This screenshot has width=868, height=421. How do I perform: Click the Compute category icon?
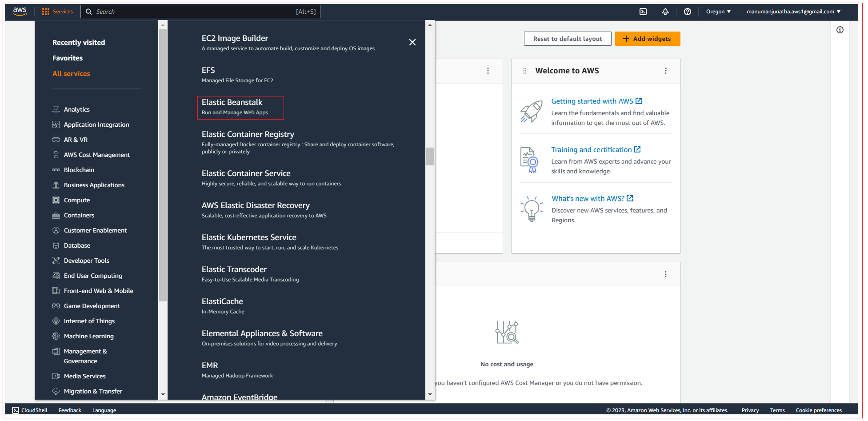[x=56, y=200]
